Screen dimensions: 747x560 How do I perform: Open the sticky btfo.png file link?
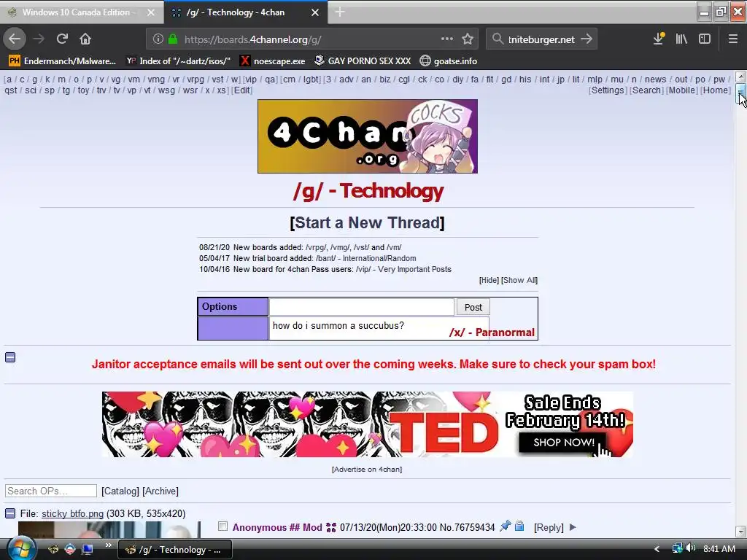(72, 513)
